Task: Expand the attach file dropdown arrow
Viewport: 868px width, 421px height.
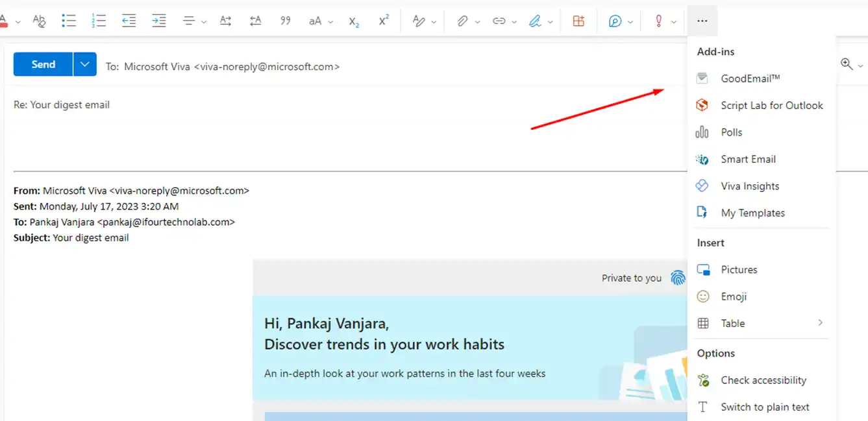Action: pyautogui.click(x=478, y=22)
